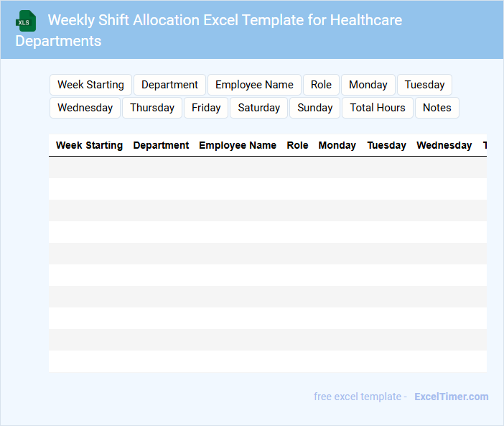Click the green XLS file icon
The image size is (504, 426).
[x=26, y=21]
